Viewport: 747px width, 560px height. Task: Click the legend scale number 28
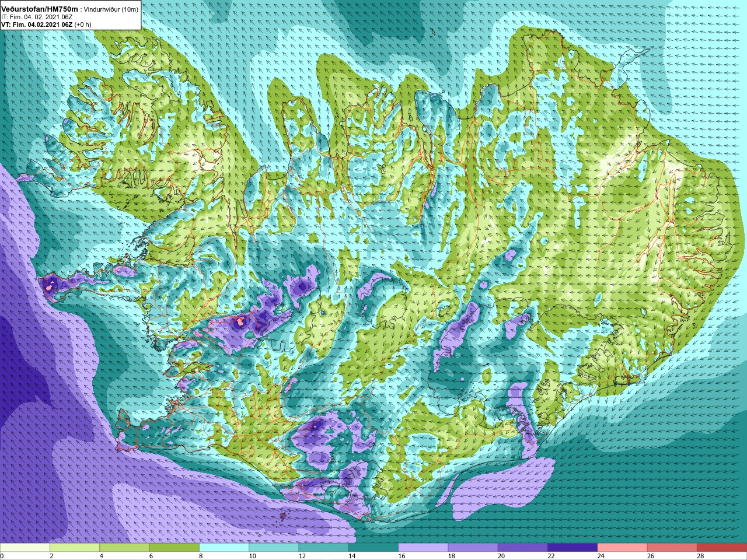pos(700,556)
